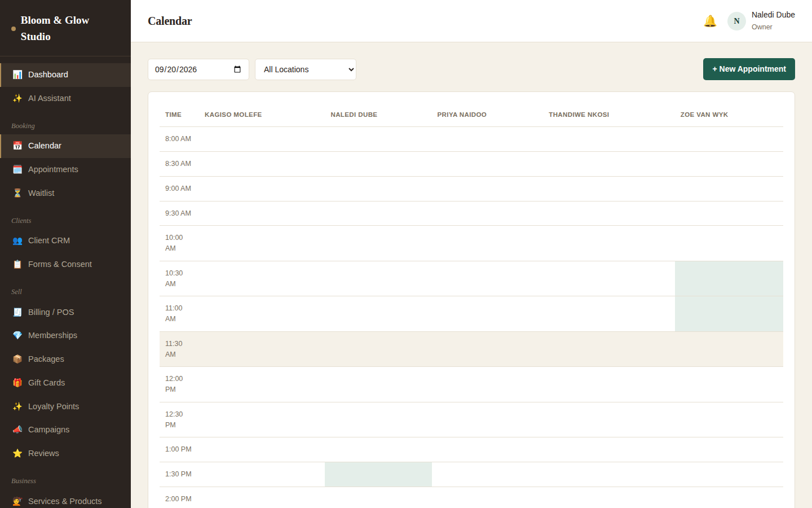Open Naledi Dube's 1:30 PM booked slot
Image resolution: width=812 pixels, height=508 pixels.
tap(378, 474)
